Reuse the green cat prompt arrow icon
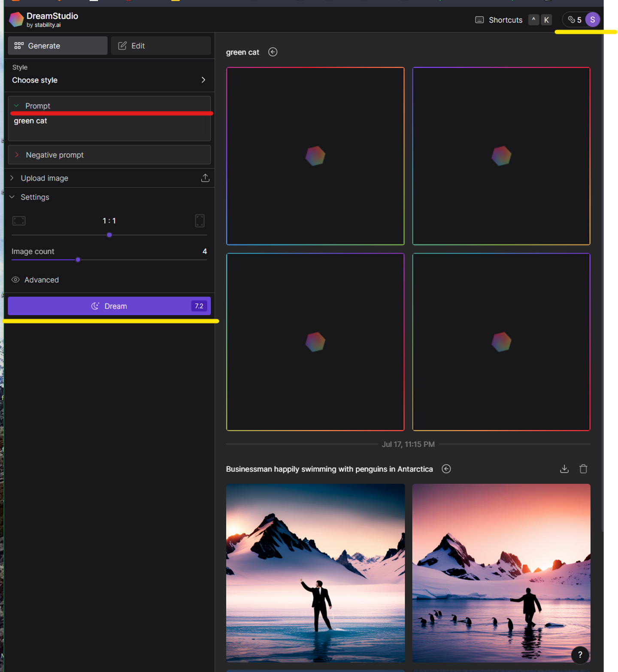The height and width of the screenshot is (672, 618). coord(273,52)
